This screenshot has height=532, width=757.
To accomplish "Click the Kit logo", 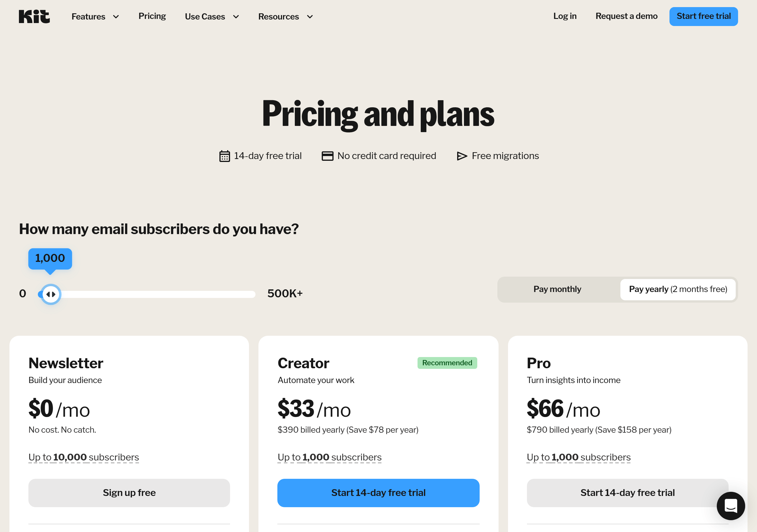I will pos(34,16).
